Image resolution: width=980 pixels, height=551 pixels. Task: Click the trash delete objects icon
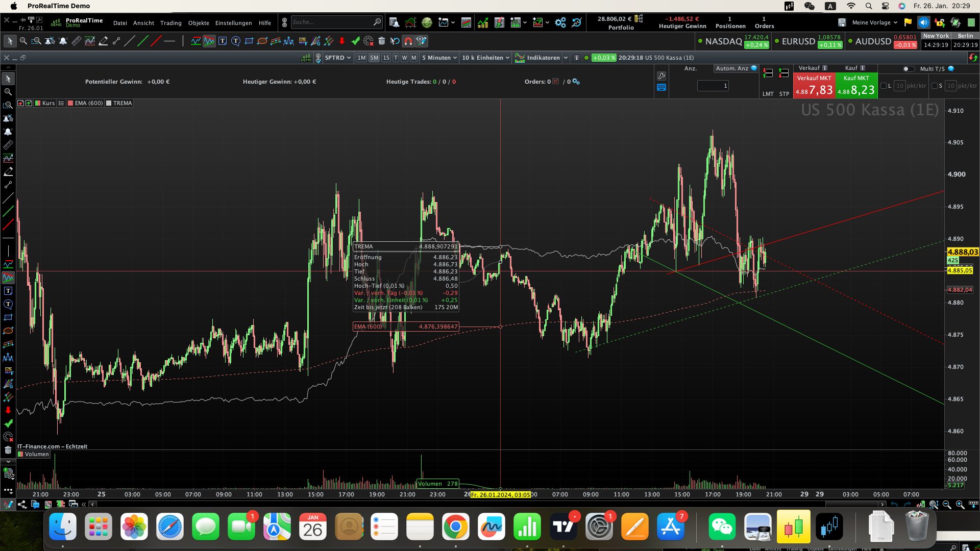pos(381,41)
